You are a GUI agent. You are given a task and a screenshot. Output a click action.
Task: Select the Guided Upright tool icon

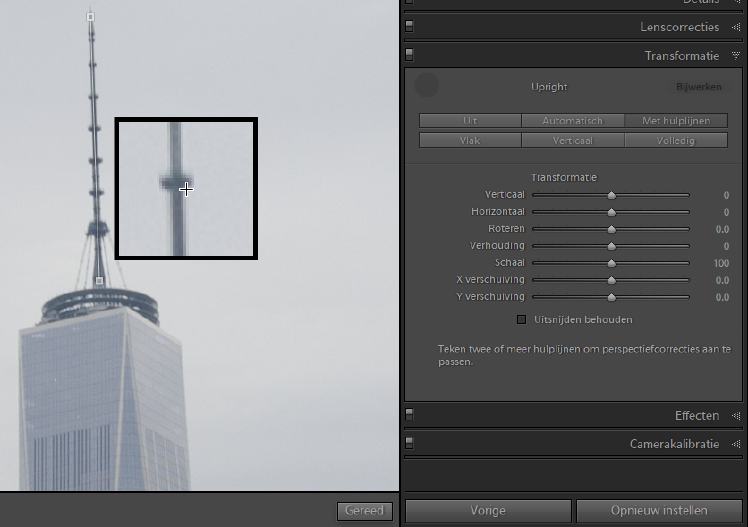pos(426,85)
